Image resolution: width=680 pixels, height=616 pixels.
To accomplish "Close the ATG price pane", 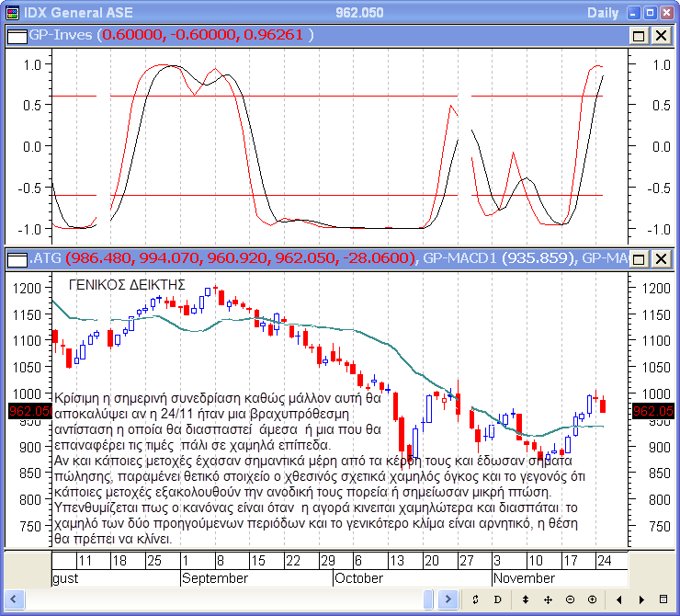I will [x=661, y=258].
